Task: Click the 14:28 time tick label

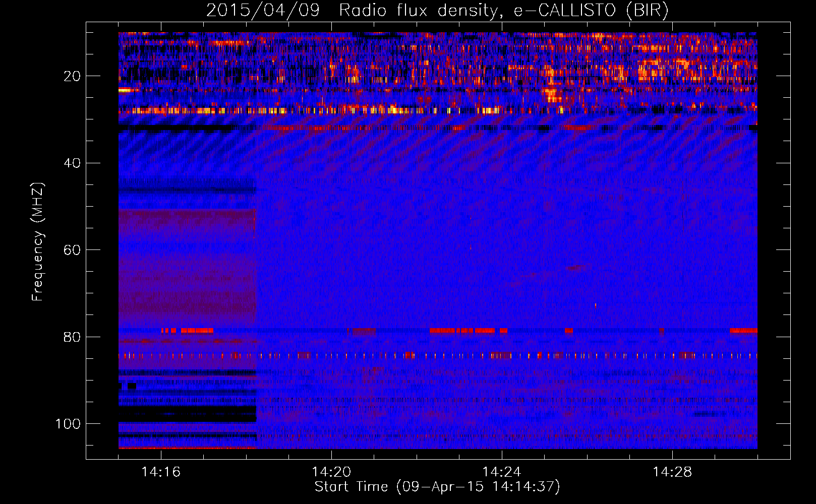Action: click(672, 472)
